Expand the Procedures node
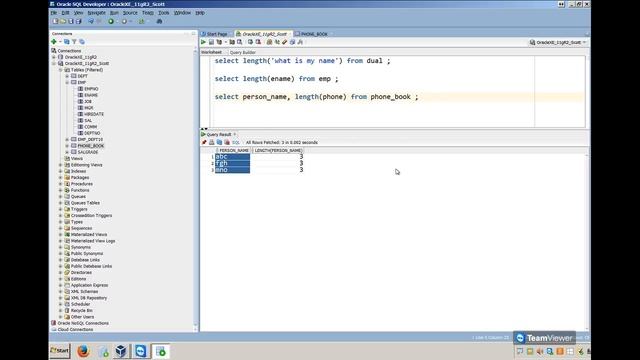 point(60,184)
